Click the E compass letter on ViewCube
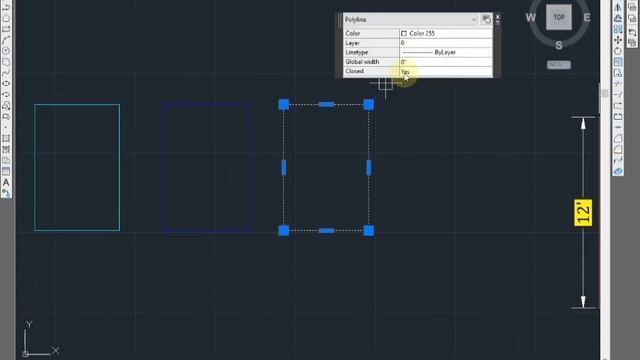The image size is (640, 360). (x=587, y=18)
